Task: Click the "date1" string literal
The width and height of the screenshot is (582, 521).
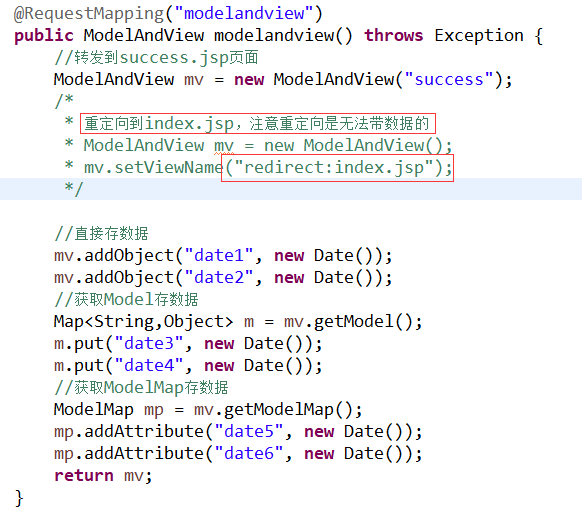Action: click(219, 256)
